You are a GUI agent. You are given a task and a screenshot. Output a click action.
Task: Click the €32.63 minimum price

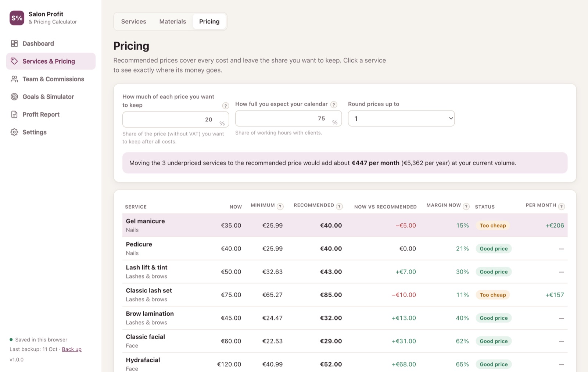point(272,272)
